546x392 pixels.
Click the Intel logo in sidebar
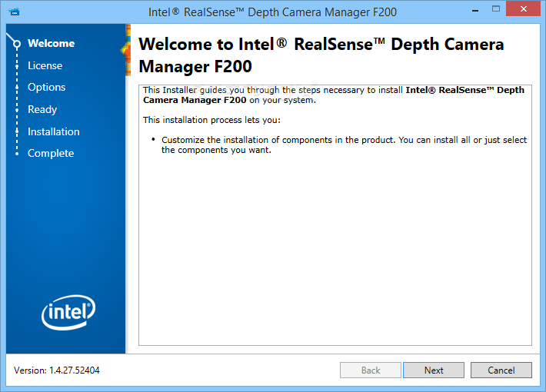[x=68, y=312]
